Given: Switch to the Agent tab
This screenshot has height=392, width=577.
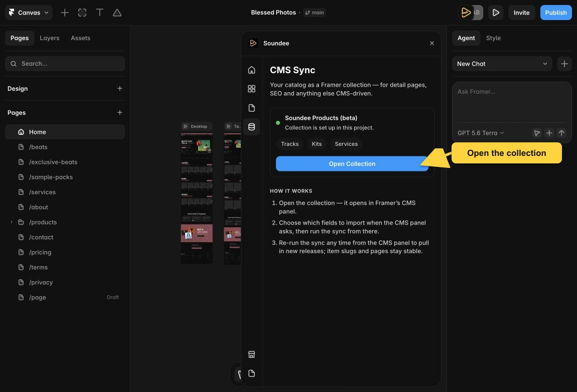Looking at the screenshot, I should coord(466,38).
